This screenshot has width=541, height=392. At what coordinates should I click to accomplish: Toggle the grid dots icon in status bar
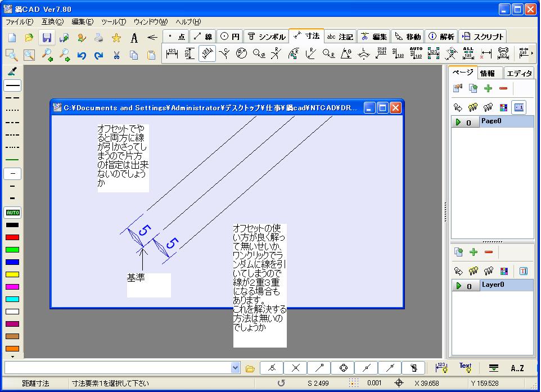353,382
